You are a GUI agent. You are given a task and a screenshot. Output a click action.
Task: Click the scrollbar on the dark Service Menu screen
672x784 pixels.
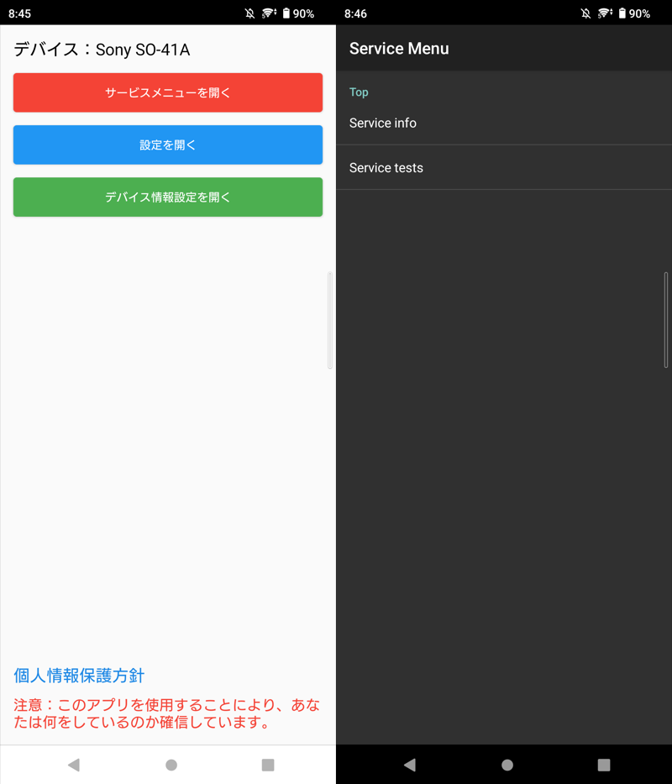pyautogui.click(x=666, y=320)
